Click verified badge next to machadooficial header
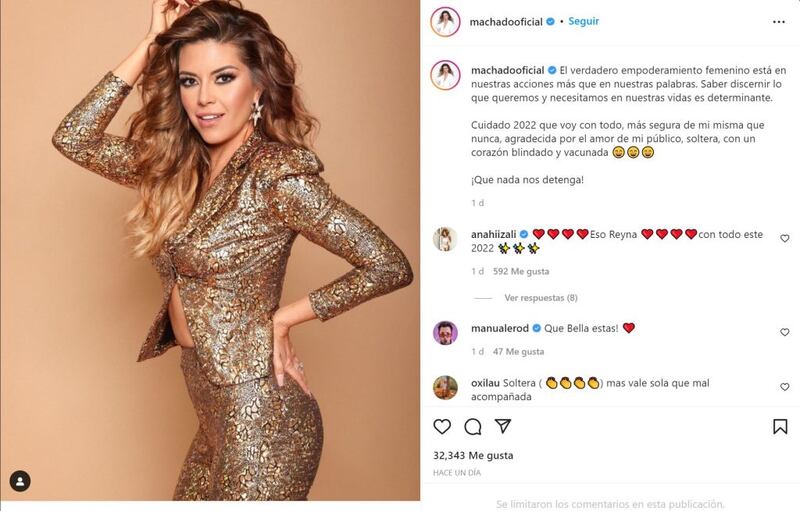This screenshot has height=511, width=800. tap(551, 22)
